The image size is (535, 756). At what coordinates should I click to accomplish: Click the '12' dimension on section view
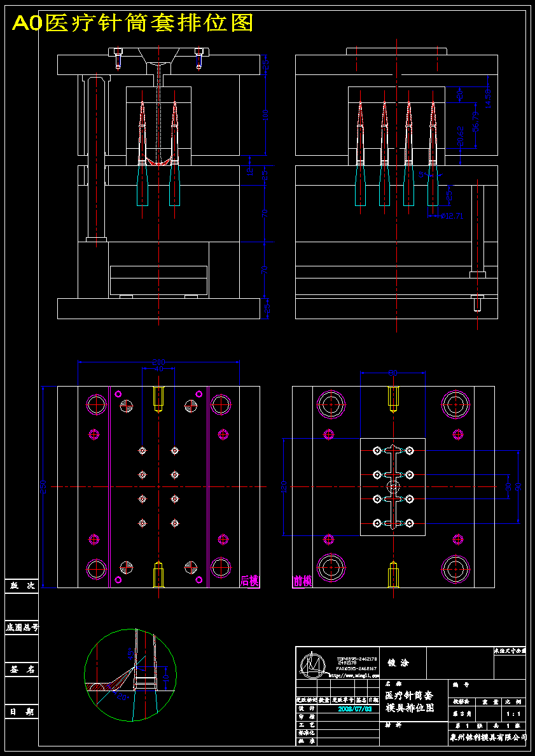(251, 172)
